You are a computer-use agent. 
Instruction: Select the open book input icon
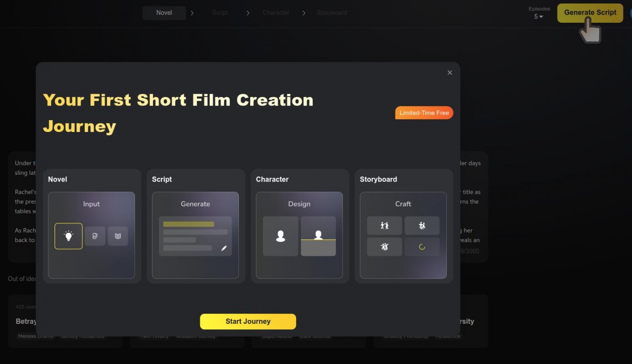(x=118, y=236)
